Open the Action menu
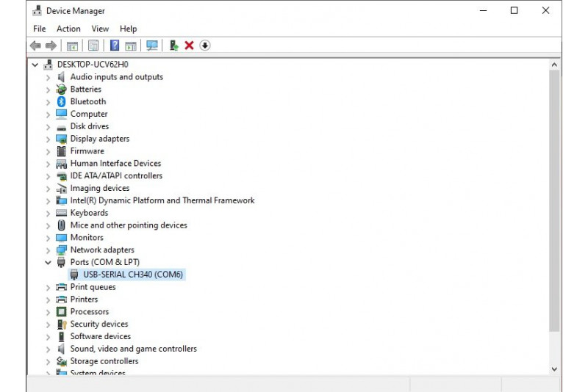 (68, 29)
